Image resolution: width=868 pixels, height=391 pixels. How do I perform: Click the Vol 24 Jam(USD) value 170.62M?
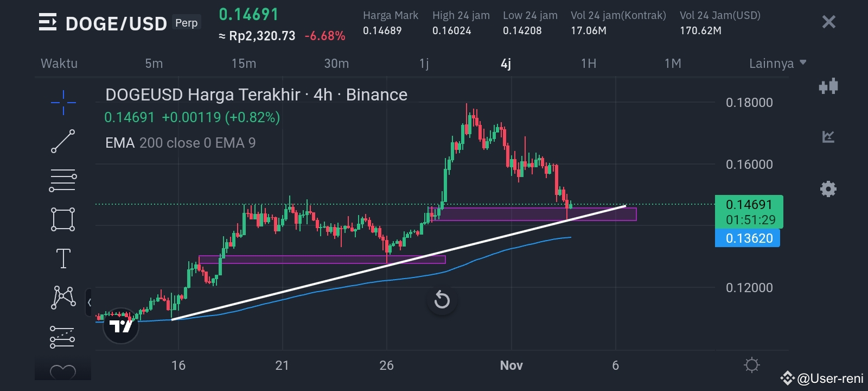click(x=701, y=30)
